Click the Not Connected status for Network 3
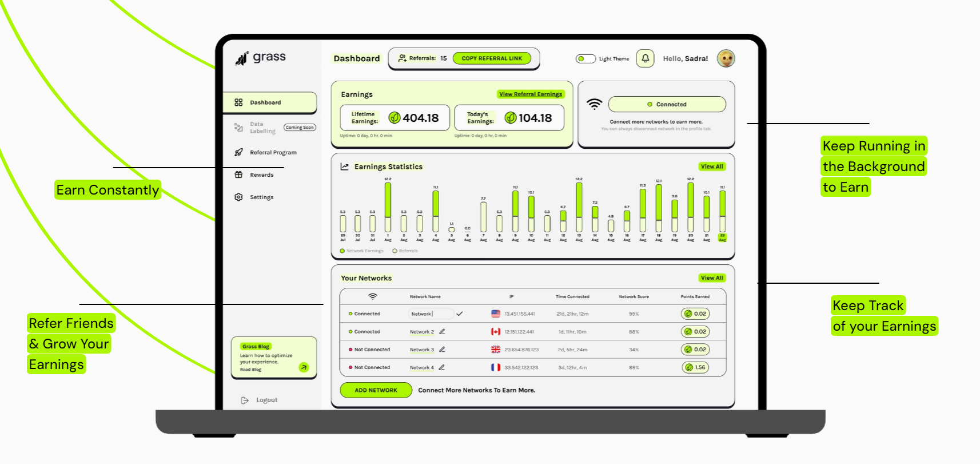Viewport: 980px width, 464px height. [x=369, y=350]
